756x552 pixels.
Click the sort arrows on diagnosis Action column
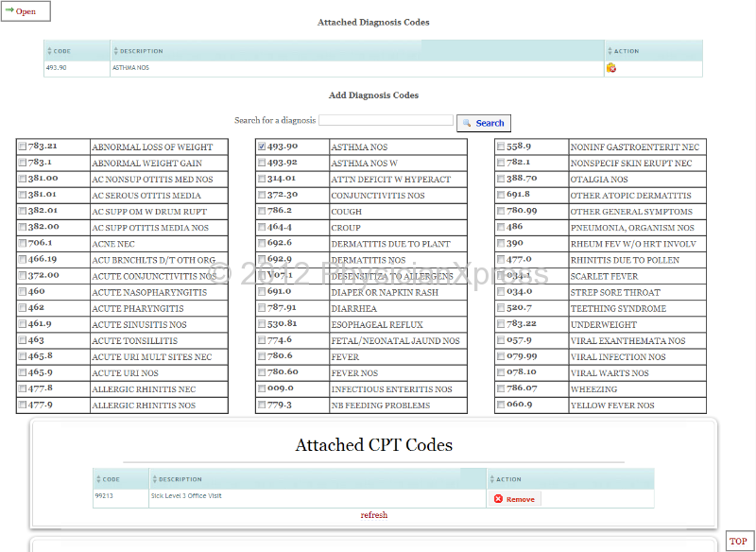[610, 51]
